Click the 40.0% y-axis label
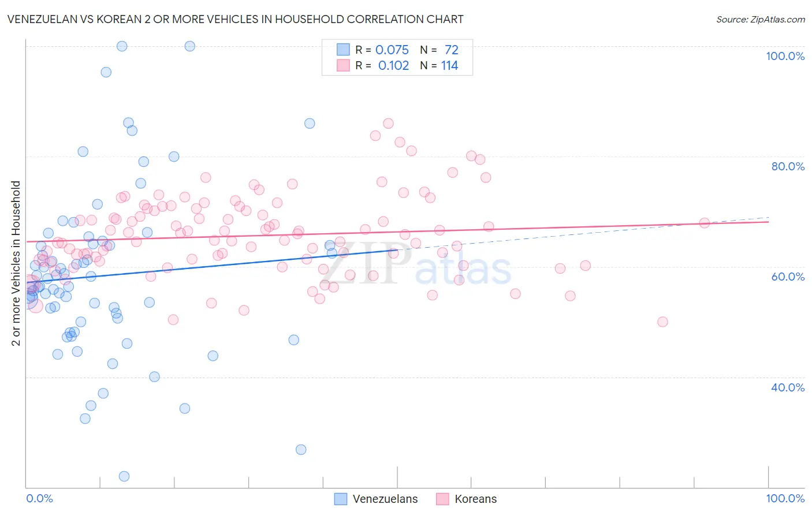The height and width of the screenshot is (515, 812). 788,387
